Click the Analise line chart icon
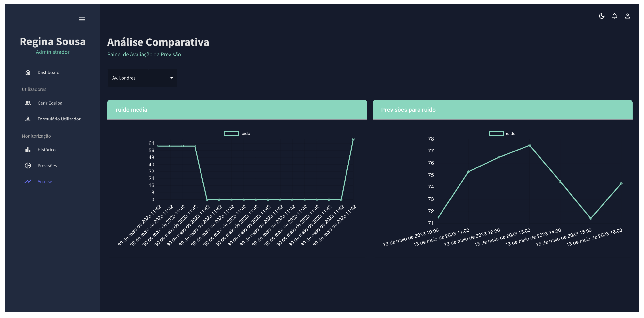 [28, 181]
